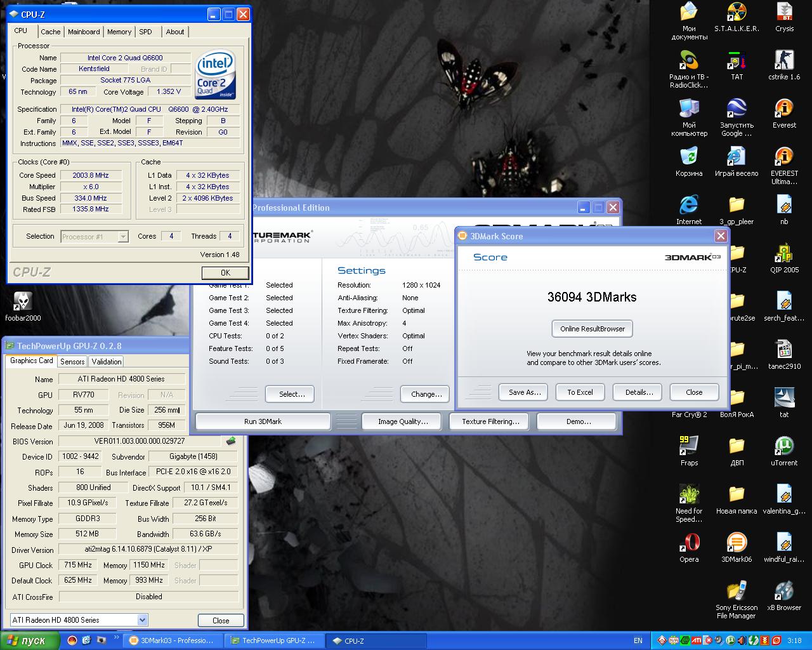Viewport: 812px width, 650px height.
Task: Switch to the Cache tab in CPU-Z
Action: (51, 32)
